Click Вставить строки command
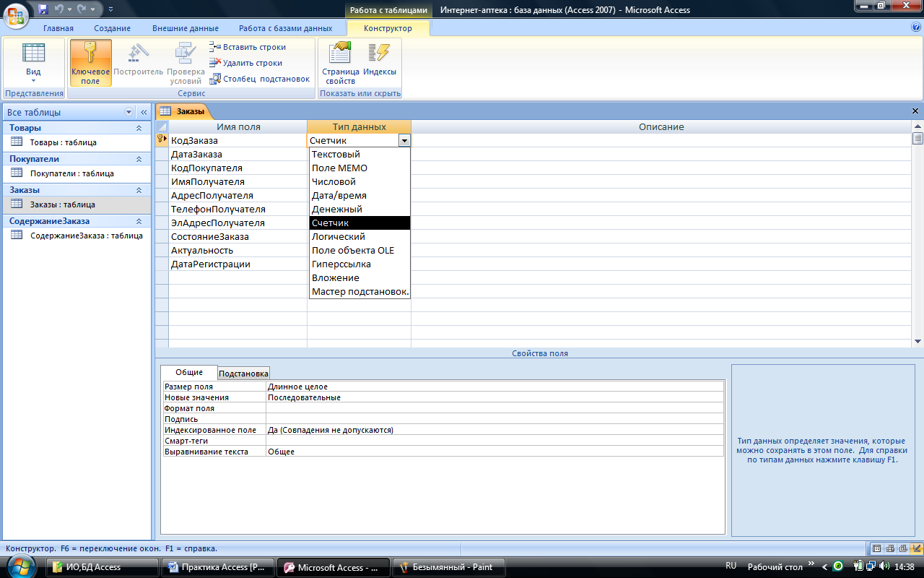This screenshot has width=924, height=578. click(x=248, y=47)
